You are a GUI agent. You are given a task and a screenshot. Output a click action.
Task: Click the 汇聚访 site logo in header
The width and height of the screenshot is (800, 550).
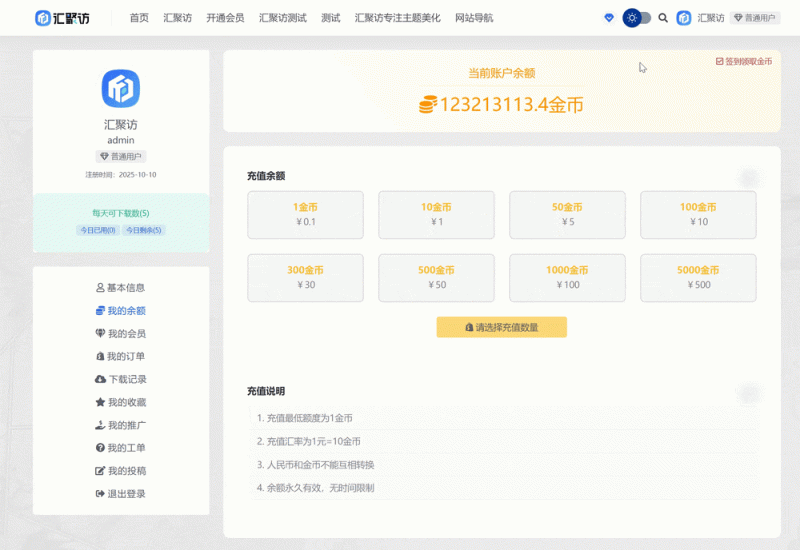coord(62,18)
